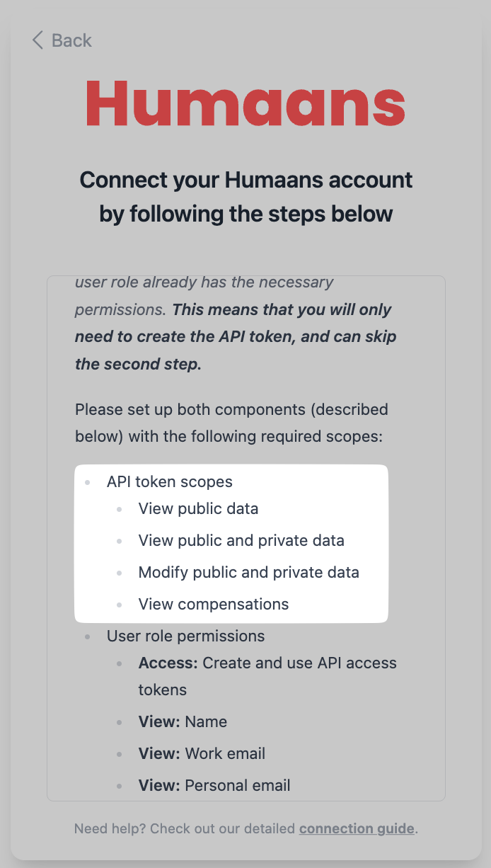
Task: Click the bold 'skip the second step' text
Action: coord(138,364)
